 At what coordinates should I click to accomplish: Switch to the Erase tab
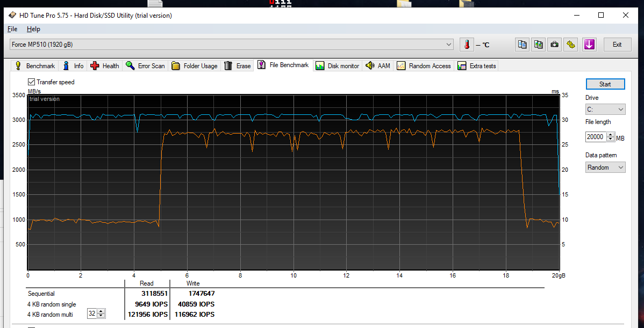pos(238,66)
